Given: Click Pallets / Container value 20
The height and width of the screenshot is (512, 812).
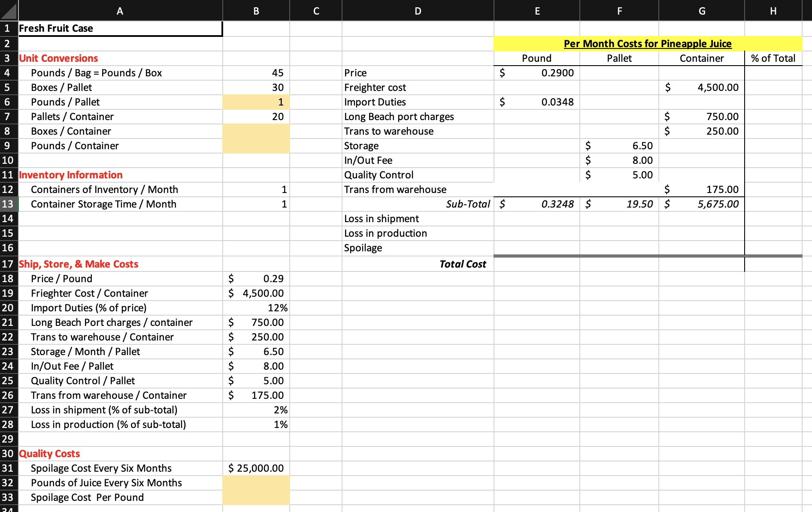Looking at the screenshot, I should (x=256, y=117).
